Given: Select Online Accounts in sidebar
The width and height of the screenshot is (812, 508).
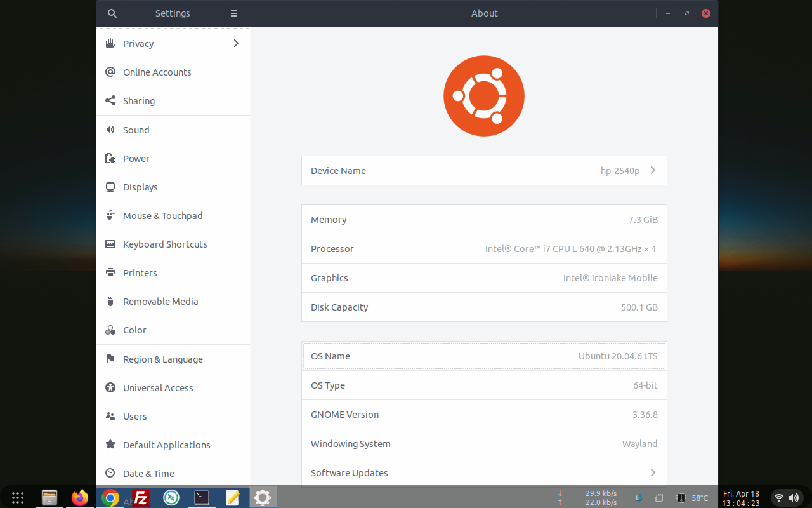Looking at the screenshot, I should click(173, 72).
